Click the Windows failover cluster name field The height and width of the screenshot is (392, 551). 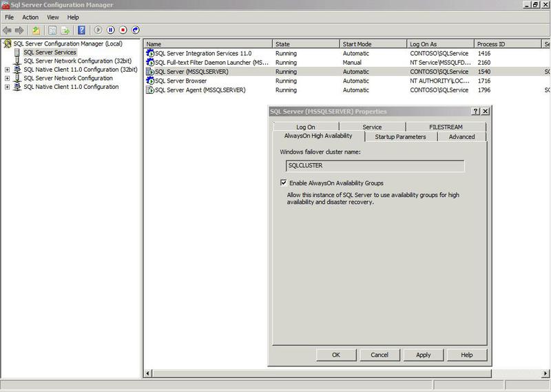tap(375, 165)
